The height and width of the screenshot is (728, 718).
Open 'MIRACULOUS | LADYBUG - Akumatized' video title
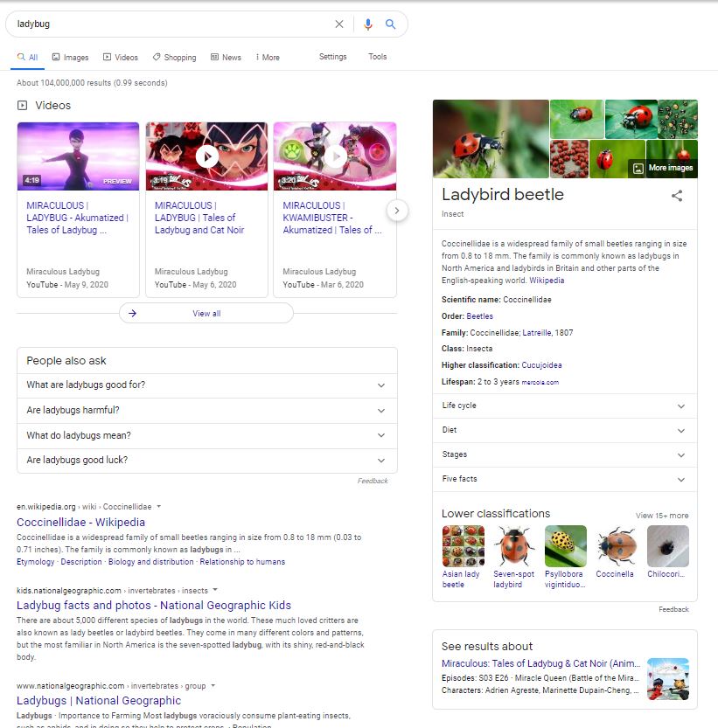coord(77,218)
